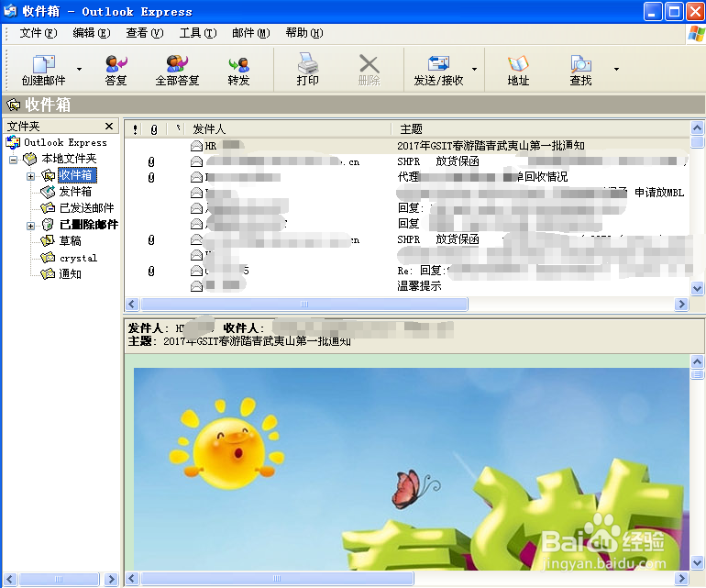
Task: Click envelope icon of Re: 回复 message
Action: [x=196, y=271]
